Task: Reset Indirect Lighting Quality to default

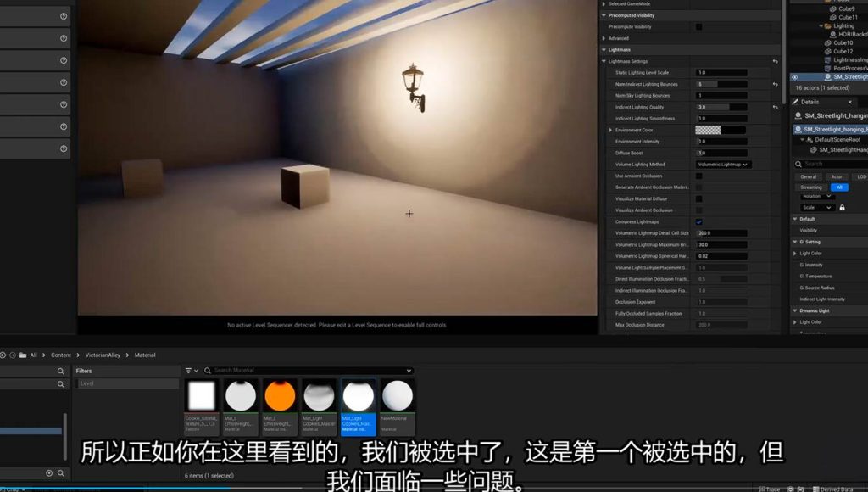Action: click(775, 108)
